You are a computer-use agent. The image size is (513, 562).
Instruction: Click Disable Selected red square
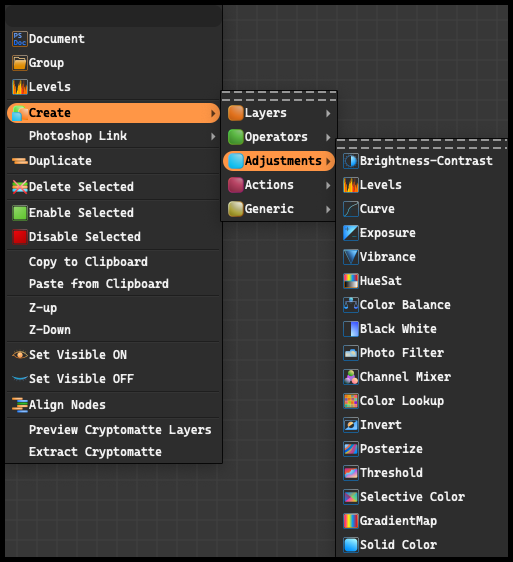click(x=20, y=237)
